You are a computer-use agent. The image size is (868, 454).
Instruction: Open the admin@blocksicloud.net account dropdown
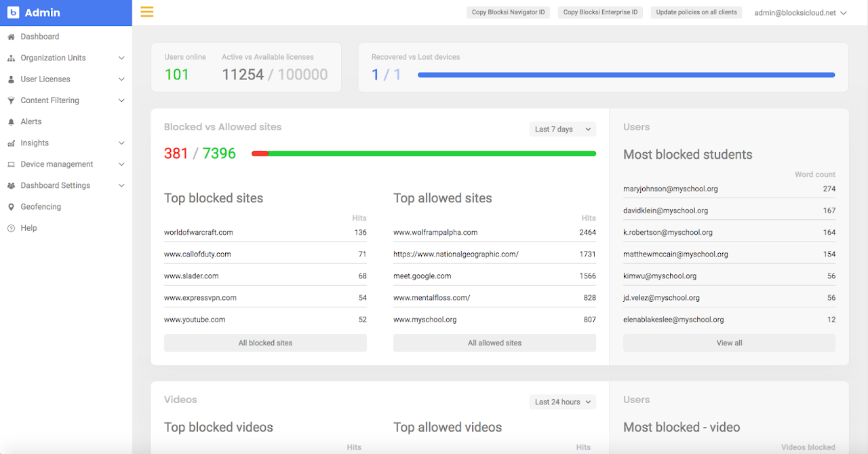tap(801, 12)
